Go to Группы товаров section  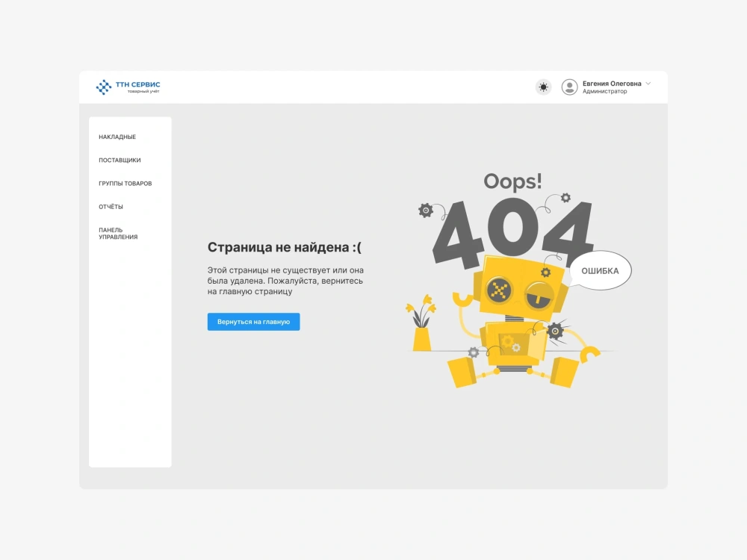pos(125,184)
